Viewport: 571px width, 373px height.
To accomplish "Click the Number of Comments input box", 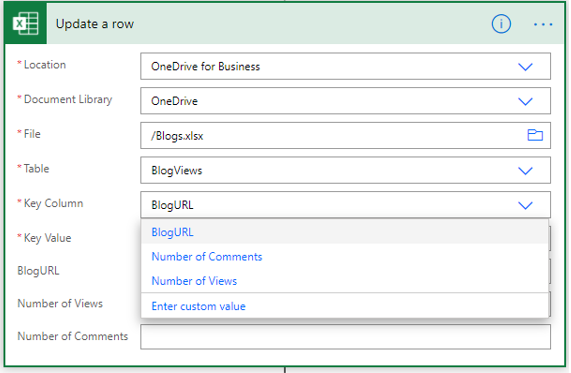I will pyautogui.click(x=345, y=337).
